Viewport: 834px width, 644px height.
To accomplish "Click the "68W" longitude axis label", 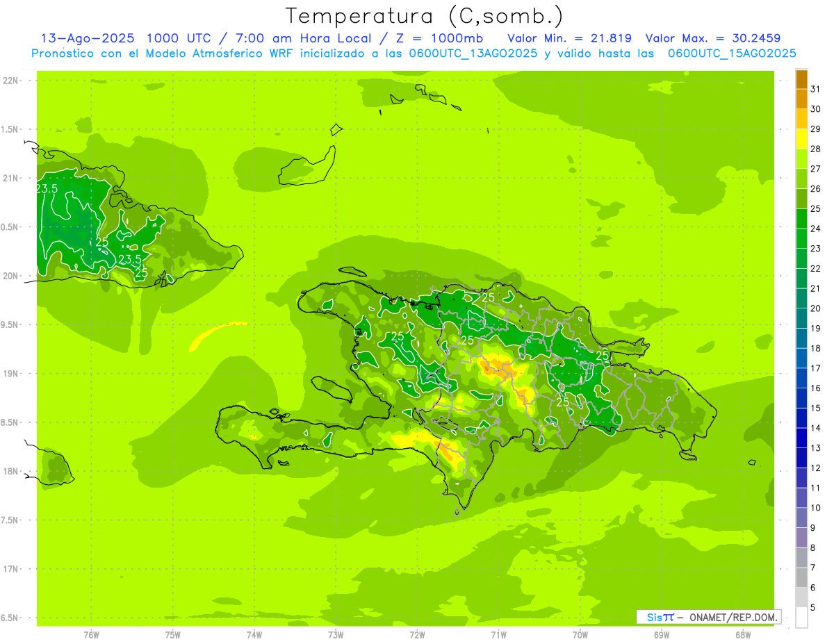I will 743,636.
